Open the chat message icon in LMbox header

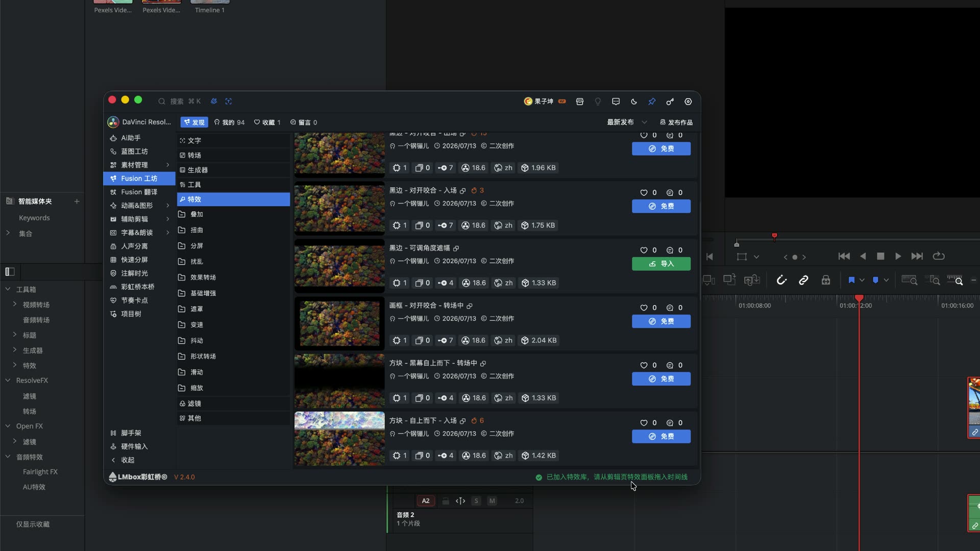click(x=616, y=102)
